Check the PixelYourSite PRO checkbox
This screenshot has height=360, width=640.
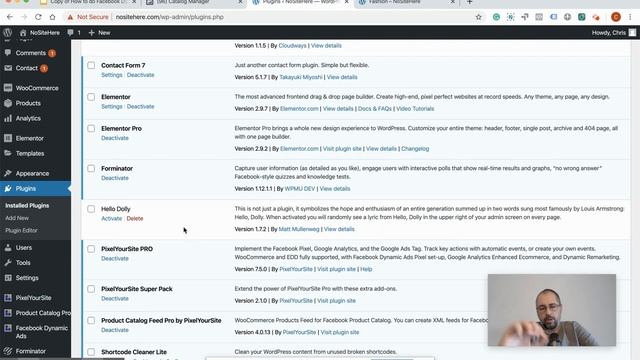pos(91,249)
